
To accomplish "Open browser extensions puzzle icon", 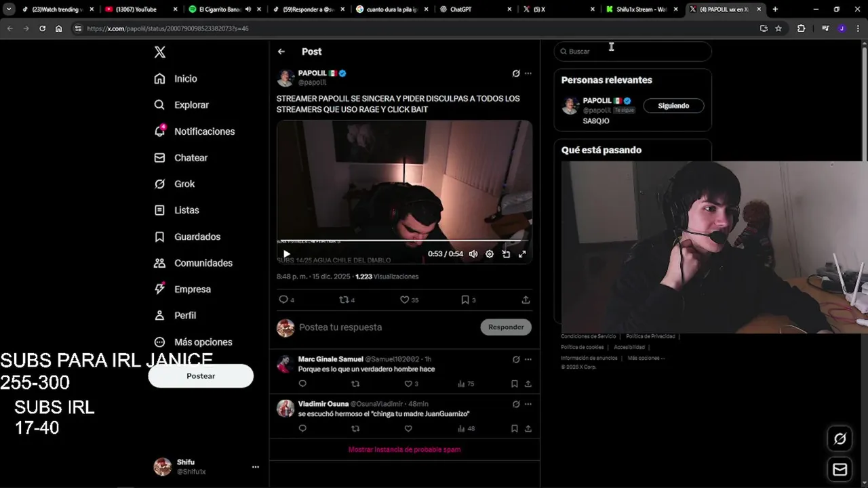I will point(802,28).
